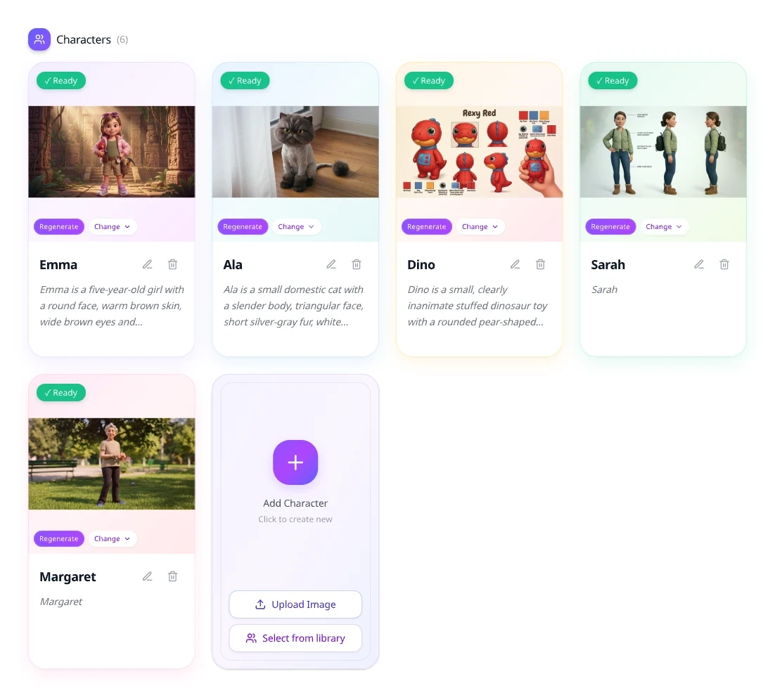
Task: Open the Change dropdown on Sarah's card
Action: coord(664,227)
